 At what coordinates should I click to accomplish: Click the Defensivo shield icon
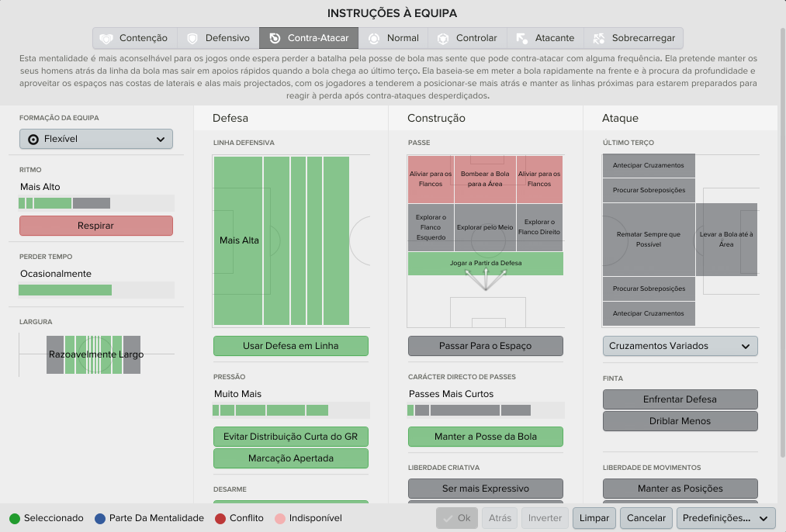192,39
